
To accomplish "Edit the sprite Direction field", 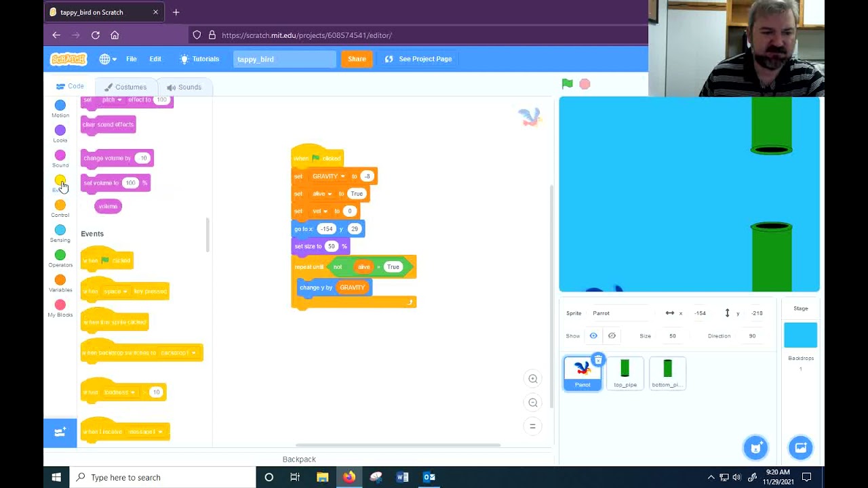I will [x=752, y=336].
